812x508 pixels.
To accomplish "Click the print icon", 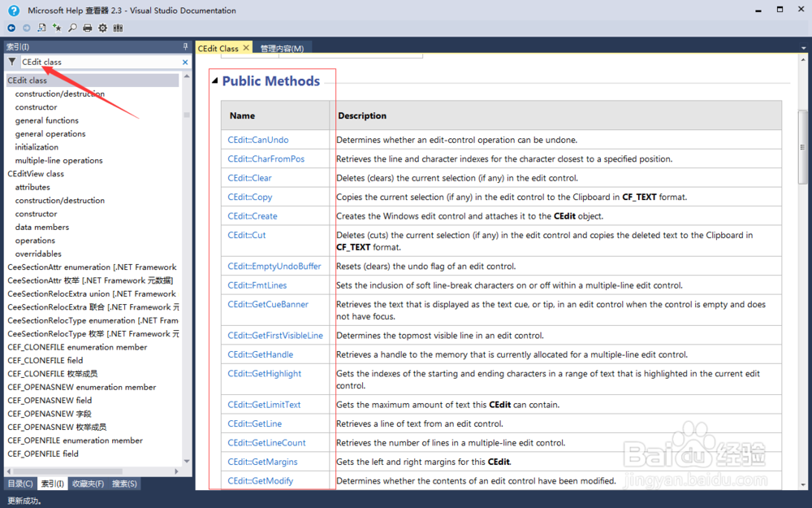I will tap(88, 28).
